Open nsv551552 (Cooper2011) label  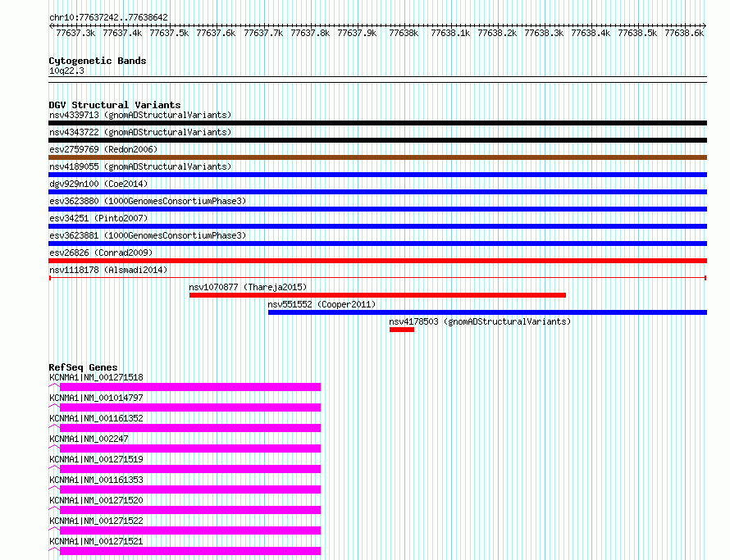[322, 304]
